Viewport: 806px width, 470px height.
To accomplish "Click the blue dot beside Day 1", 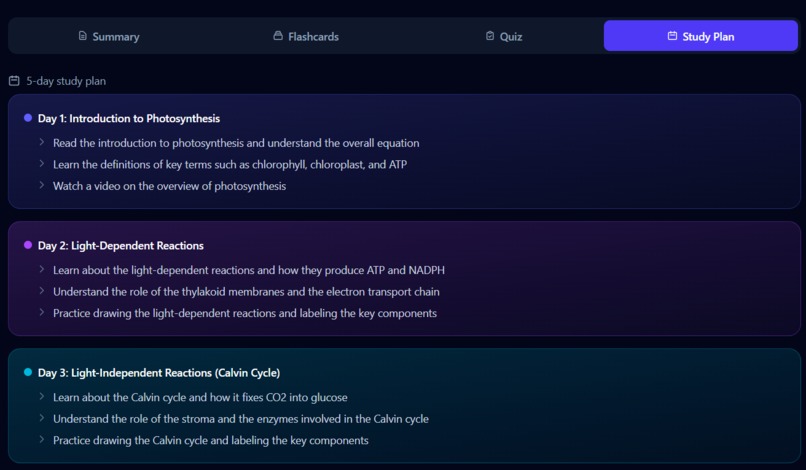I will (28, 118).
